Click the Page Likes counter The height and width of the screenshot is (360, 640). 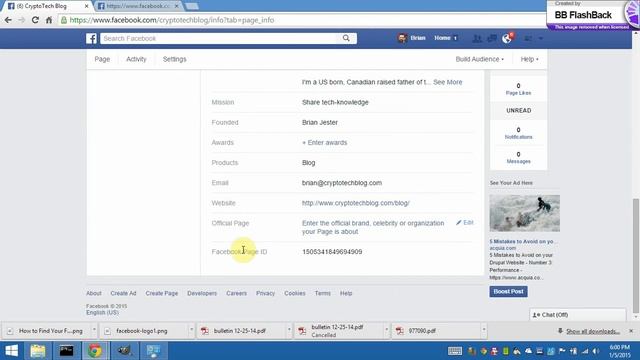pos(518,89)
